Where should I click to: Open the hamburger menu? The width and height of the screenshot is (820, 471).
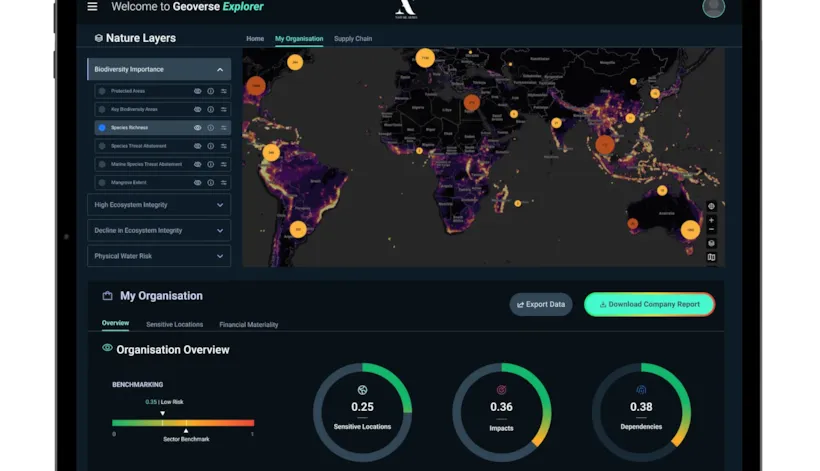pos(93,7)
